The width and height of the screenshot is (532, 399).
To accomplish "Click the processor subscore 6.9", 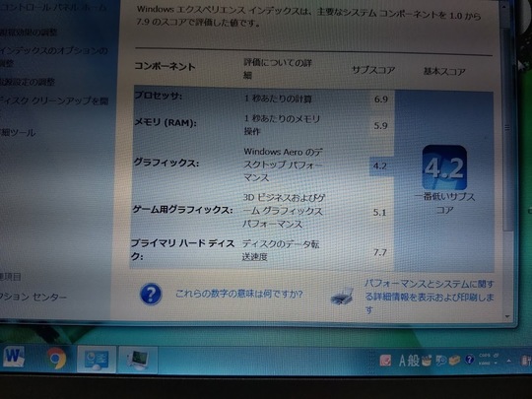I will [x=380, y=100].
